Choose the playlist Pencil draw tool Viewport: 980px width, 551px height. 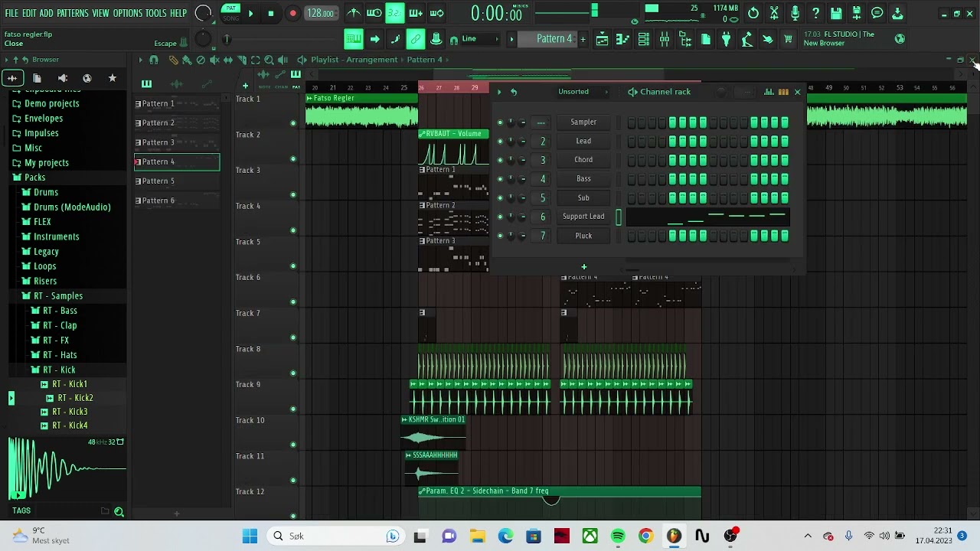tap(173, 60)
